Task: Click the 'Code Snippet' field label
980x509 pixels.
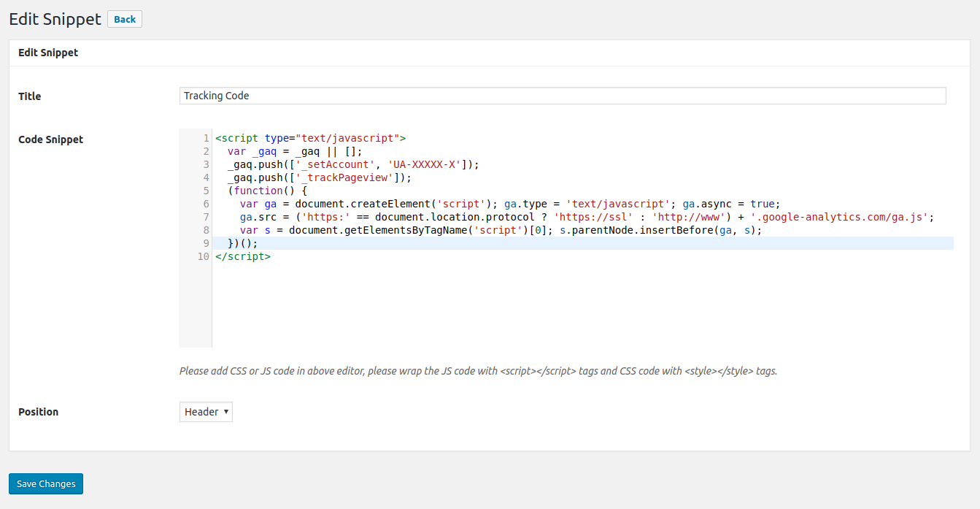Action: [51, 139]
